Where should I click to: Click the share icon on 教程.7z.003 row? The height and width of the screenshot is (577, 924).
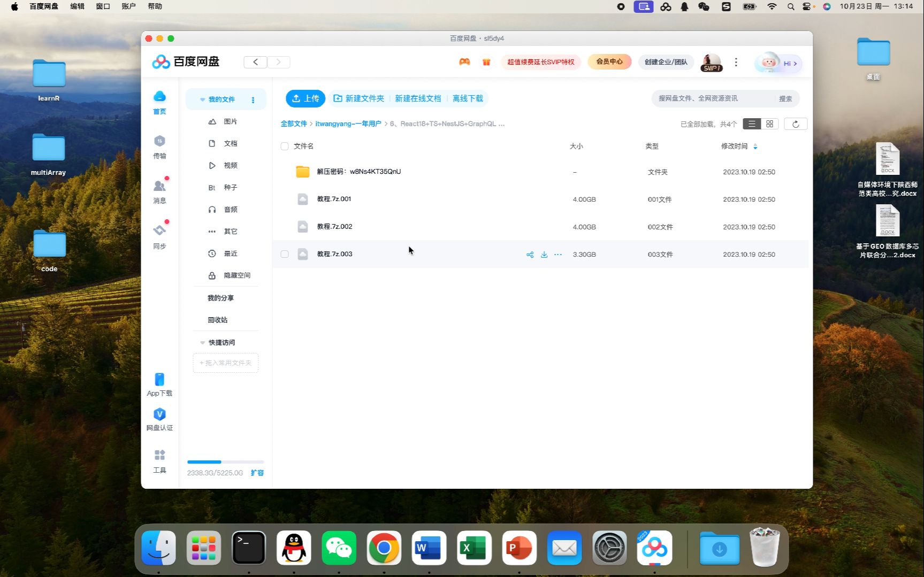click(530, 255)
